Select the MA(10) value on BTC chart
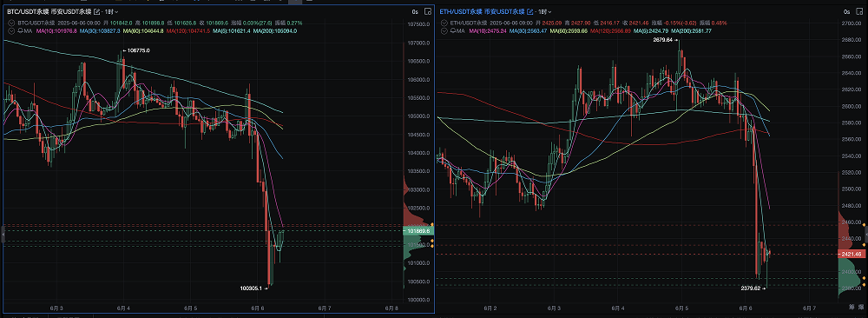868x318 pixels. pos(56,31)
